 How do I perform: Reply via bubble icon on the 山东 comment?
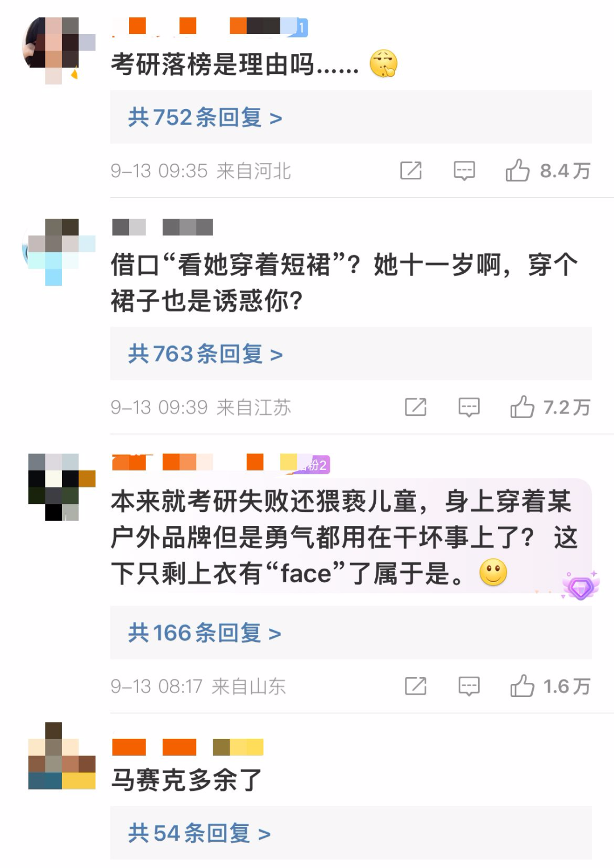[469, 686]
